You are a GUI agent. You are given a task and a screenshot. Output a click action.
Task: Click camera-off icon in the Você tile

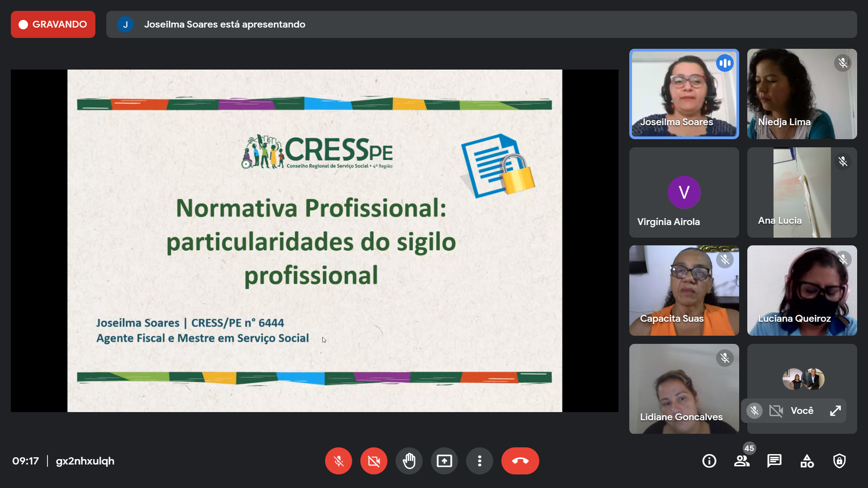pyautogui.click(x=776, y=411)
